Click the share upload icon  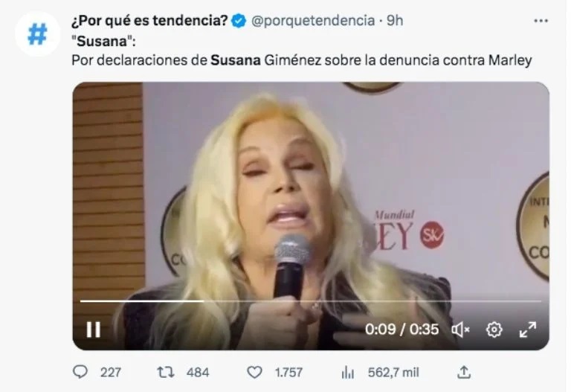464,372
